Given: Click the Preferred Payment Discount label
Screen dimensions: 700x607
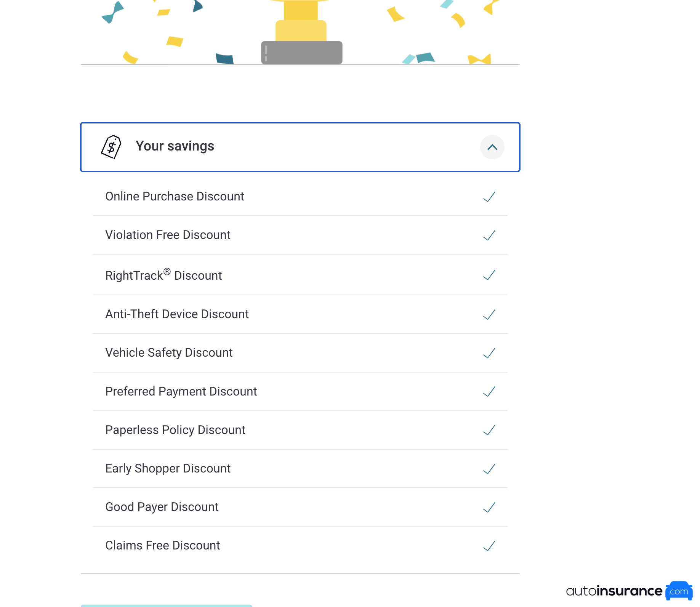Looking at the screenshot, I should 181,392.
